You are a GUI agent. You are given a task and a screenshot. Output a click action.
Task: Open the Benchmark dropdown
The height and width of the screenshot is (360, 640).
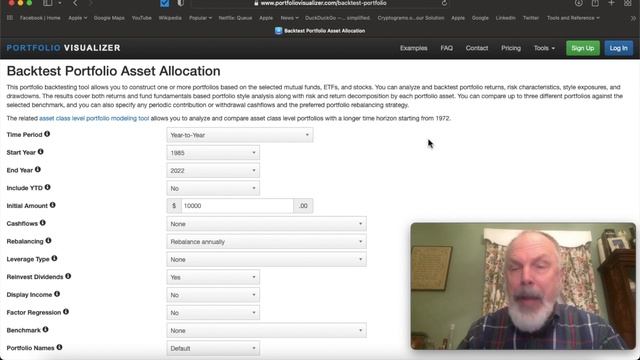tap(266, 330)
